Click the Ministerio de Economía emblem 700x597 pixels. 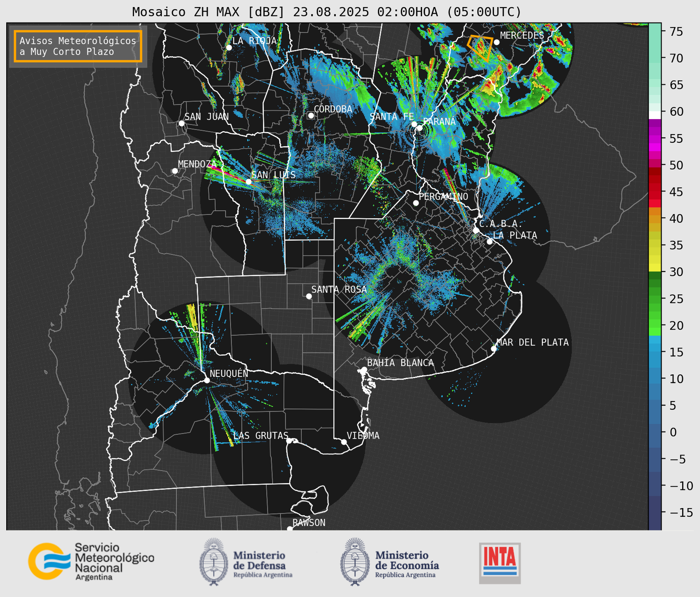coord(355,562)
